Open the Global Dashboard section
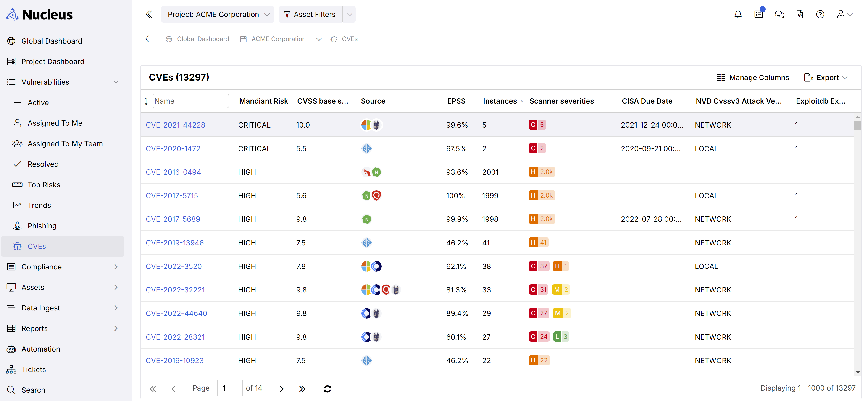The width and height of the screenshot is (868, 401). pyautogui.click(x=52, y=41)
